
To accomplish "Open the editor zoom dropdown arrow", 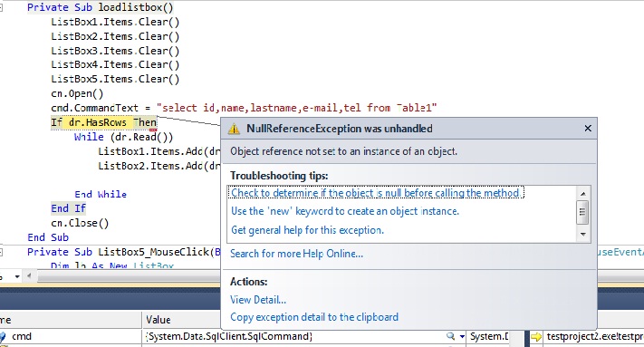I will point(17,276).
